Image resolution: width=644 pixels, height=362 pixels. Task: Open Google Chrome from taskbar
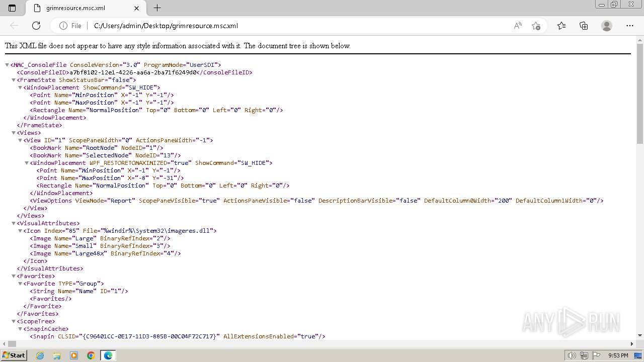click(x=91, y=355)
